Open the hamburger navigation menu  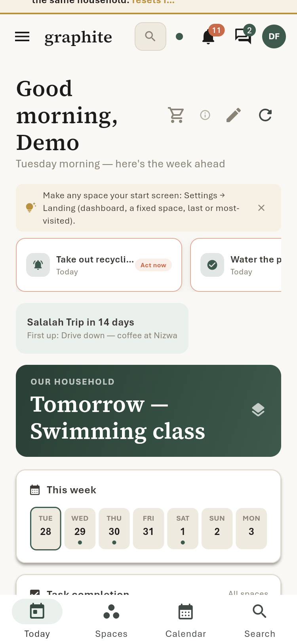[x=22, y=36]
